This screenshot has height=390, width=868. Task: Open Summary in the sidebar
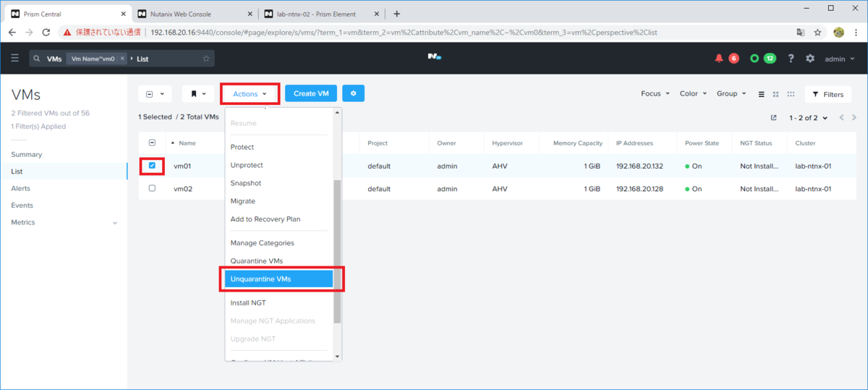point(27,154)
